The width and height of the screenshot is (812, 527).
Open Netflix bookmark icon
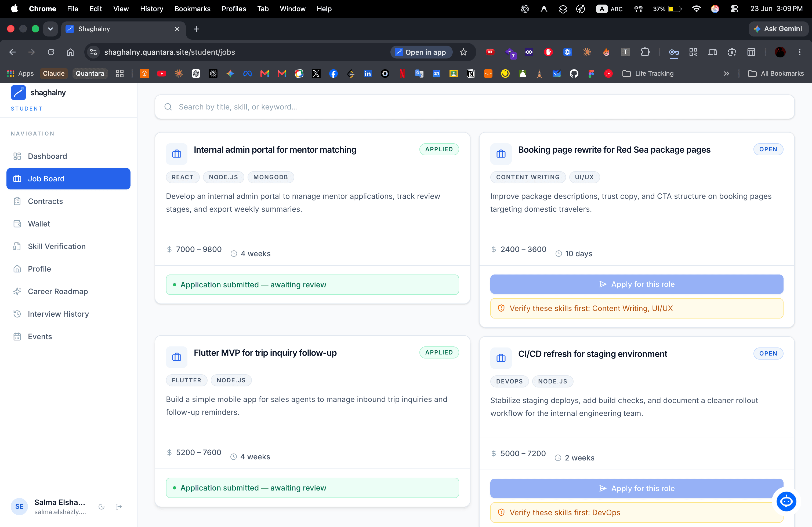pos(402,73)
